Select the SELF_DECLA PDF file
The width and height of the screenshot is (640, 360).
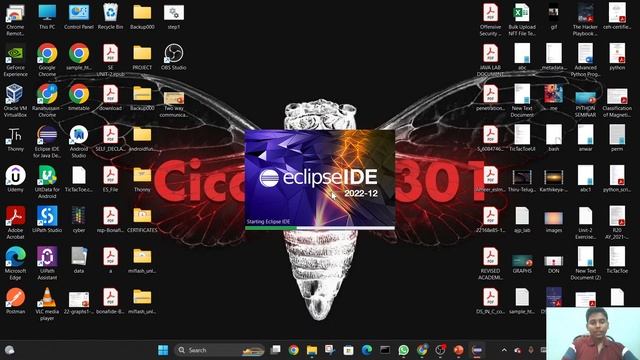click(x=110, y=139)
